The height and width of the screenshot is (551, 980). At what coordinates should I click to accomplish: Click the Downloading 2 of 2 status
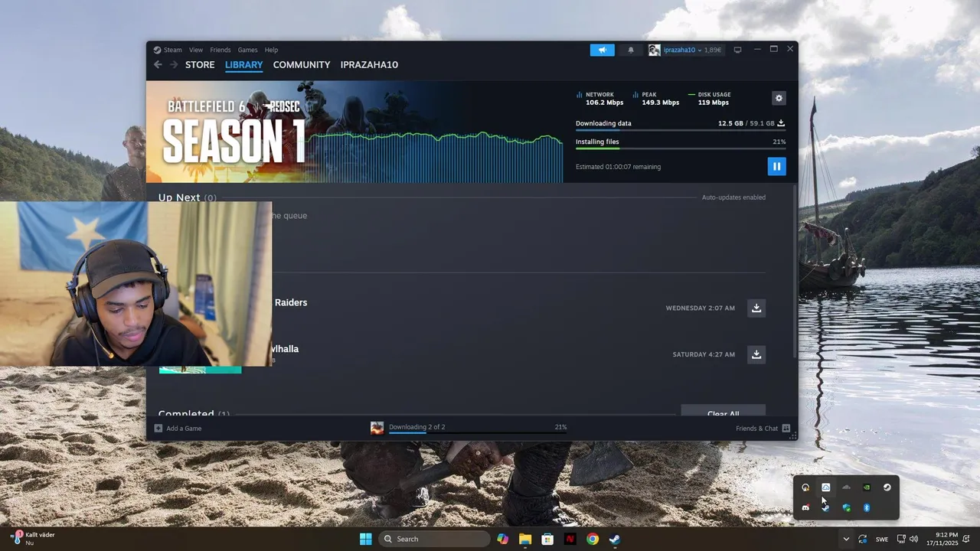coord(416,427)
